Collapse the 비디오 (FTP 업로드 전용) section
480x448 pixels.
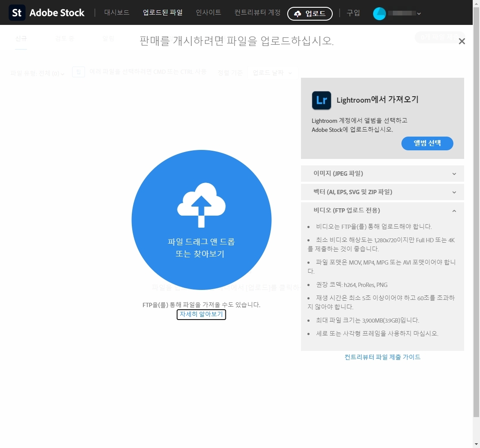click(x=383, y=210)
